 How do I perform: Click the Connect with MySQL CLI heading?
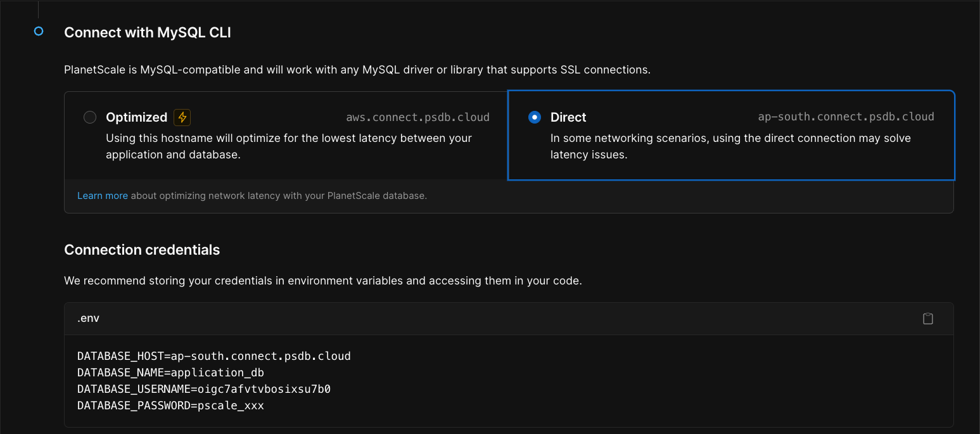tap(148, 32)
